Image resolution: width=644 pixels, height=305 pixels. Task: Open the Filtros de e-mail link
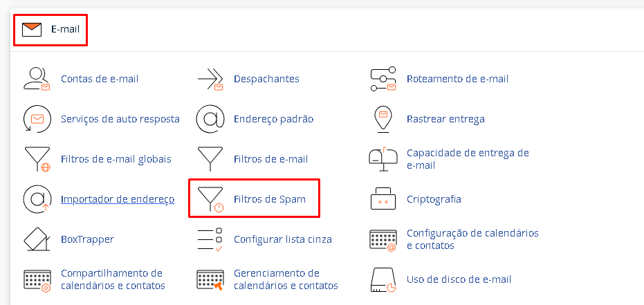coord(270,159)
